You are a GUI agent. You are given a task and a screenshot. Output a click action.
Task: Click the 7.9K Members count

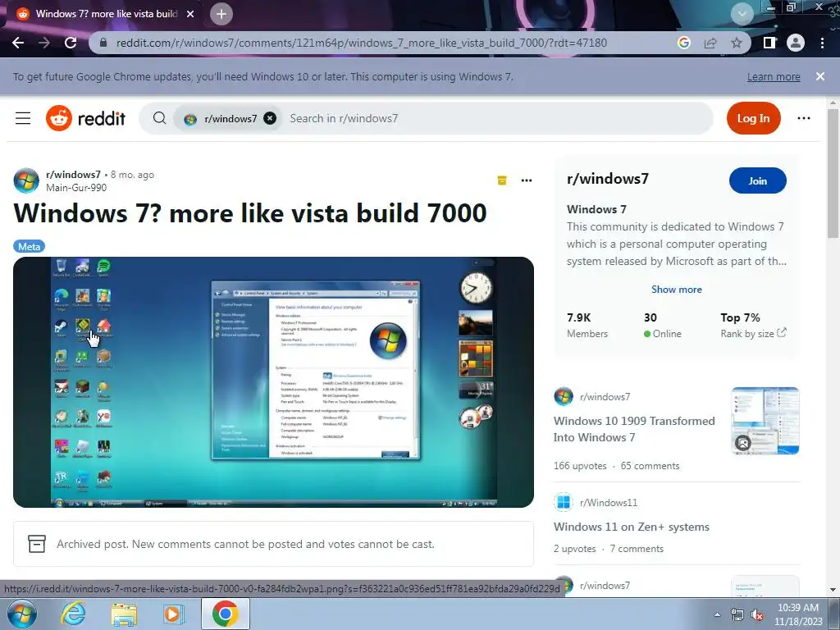(587, 325)
